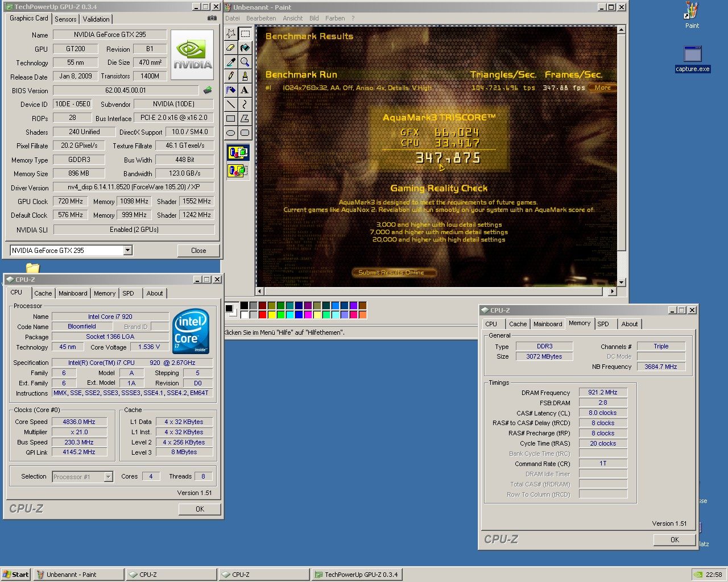Switch to the Validation tab in GPU-Z
Screen dimensions: 728x582
(96, 19)
